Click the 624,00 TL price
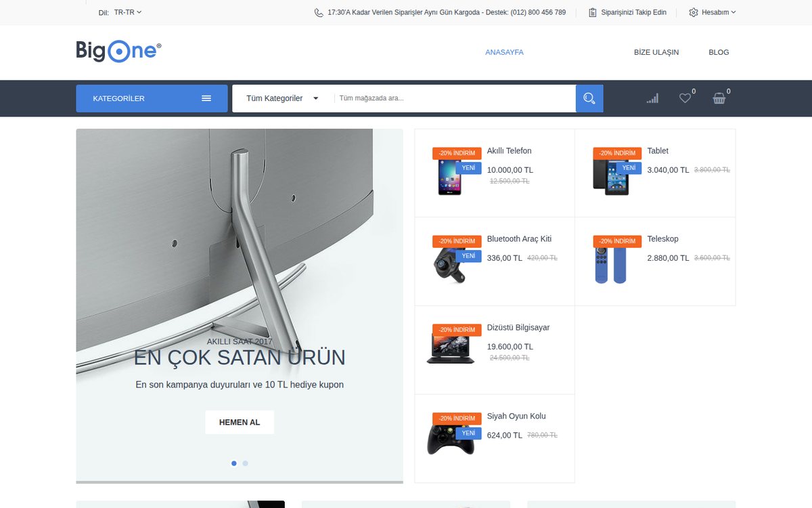Image resolution: width=812 pixels, height=508 pixels. point(505,436)
